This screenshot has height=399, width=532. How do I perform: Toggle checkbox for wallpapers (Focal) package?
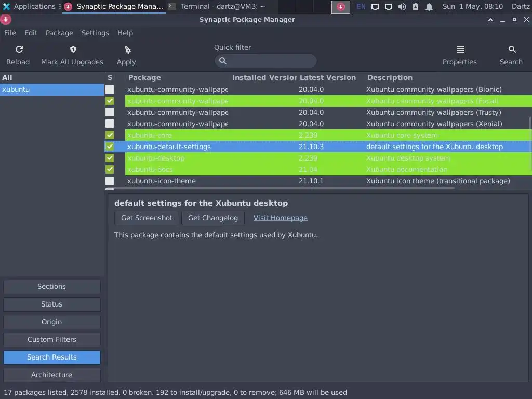point(110,101)
